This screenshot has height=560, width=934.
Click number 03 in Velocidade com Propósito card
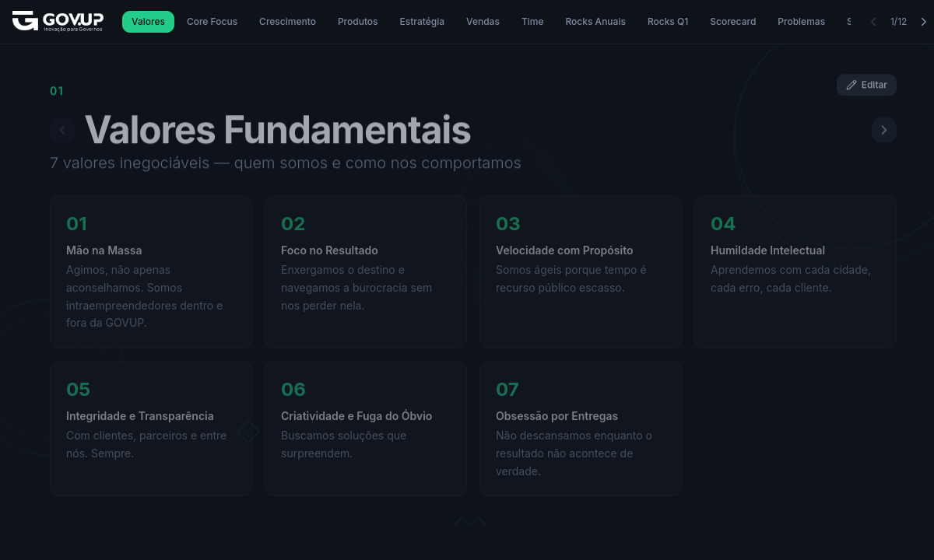point(507,224)
